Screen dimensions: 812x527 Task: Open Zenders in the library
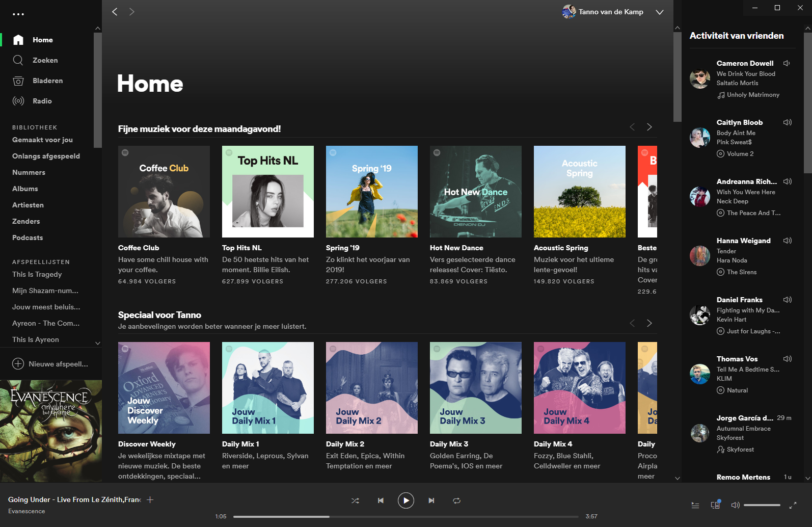click(26, 221)
